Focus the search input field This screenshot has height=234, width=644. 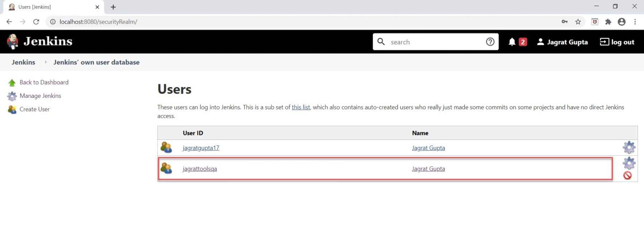point(435,42)
